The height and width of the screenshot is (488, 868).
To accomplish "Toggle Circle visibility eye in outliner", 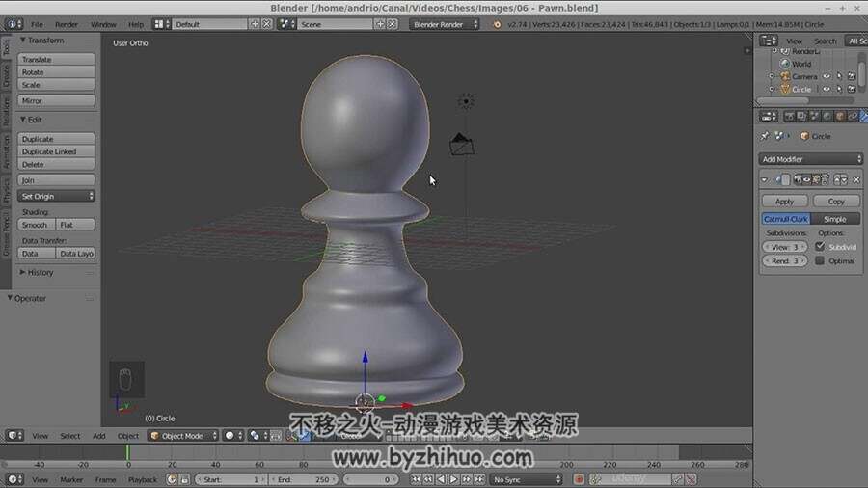I will (x=827, y=89).
